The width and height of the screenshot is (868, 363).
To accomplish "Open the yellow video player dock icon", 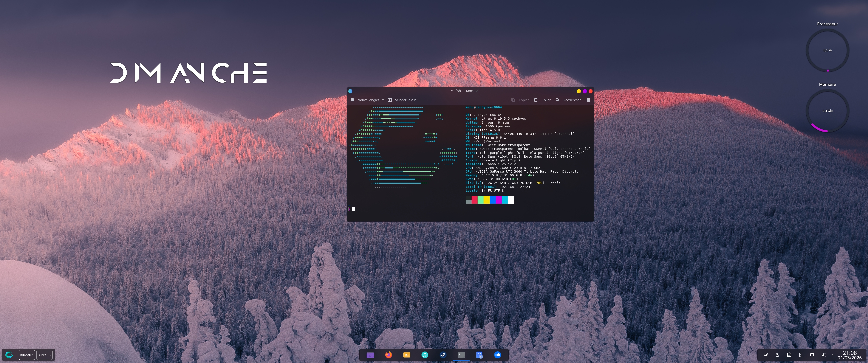I will click(407, 355).
